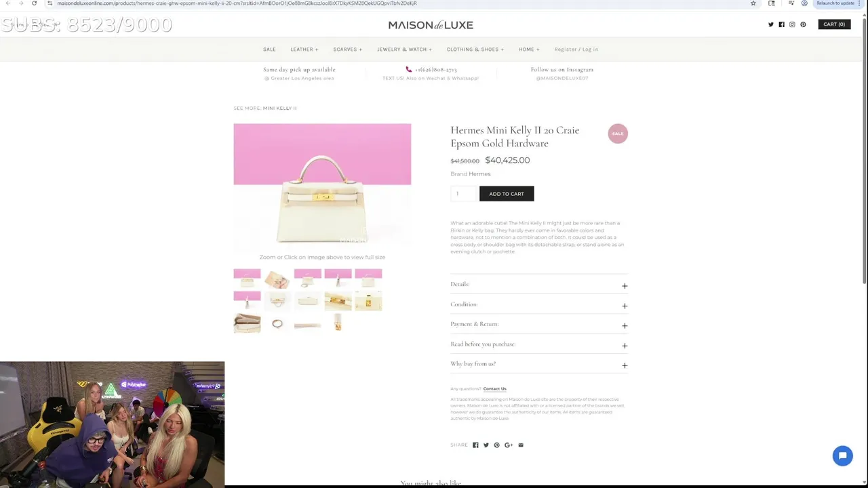Select third thumbnail in first row
This screenshot has height=488, width=868.
307,279
